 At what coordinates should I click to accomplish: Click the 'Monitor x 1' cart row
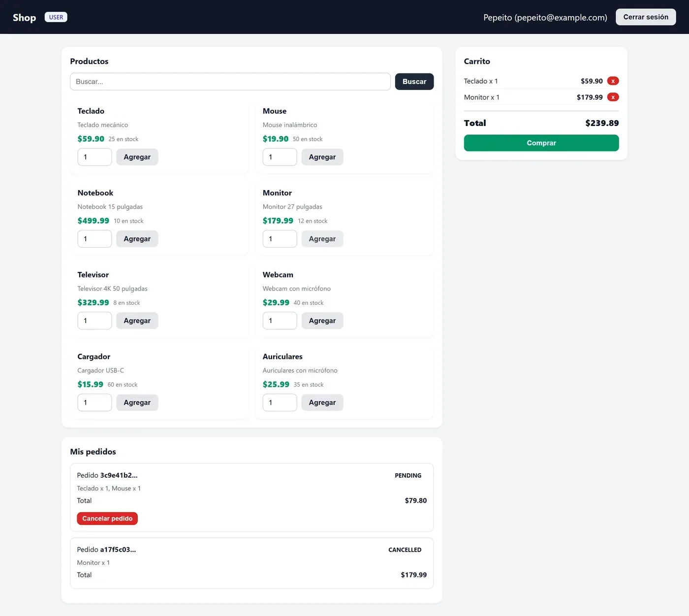pos(541,97)
